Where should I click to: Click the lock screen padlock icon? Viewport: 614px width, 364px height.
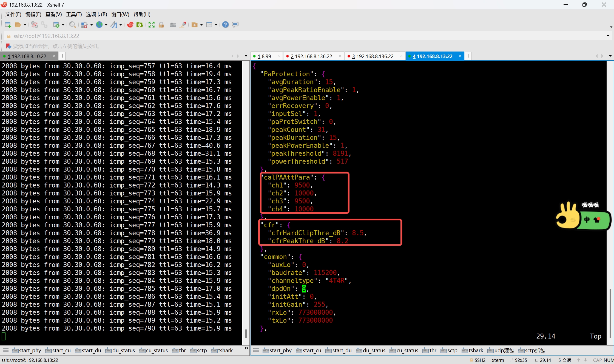click(x=161, y=25)
